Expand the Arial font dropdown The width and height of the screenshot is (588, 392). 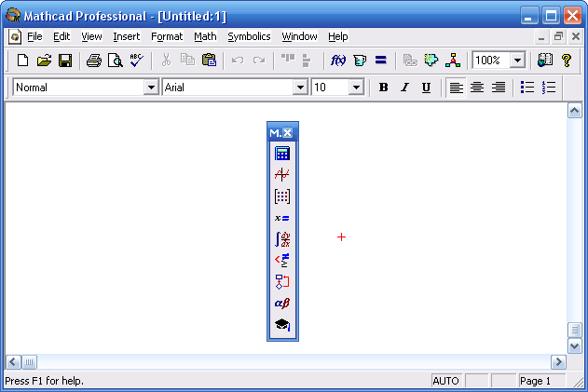coord(300,88)
